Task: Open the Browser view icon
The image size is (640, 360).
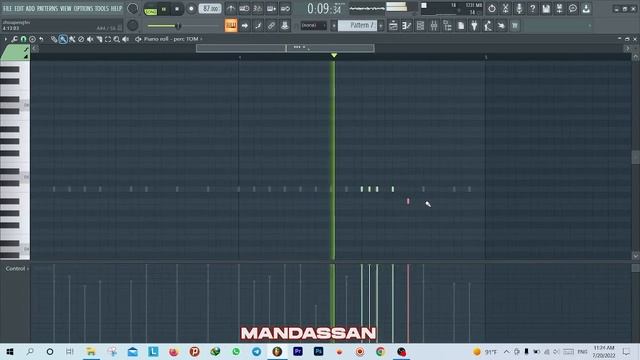Action: (447, 26)
